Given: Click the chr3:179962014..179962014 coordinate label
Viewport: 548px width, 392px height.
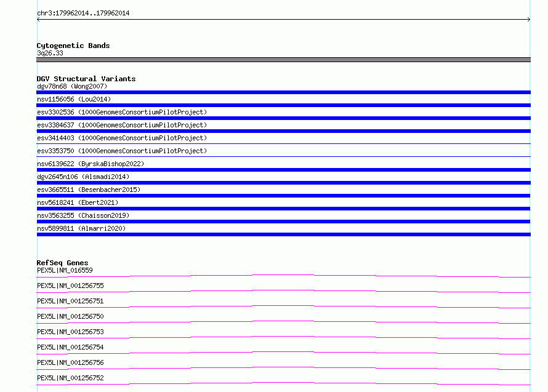Looking at the screenshot, I should (x=83, y=13).
